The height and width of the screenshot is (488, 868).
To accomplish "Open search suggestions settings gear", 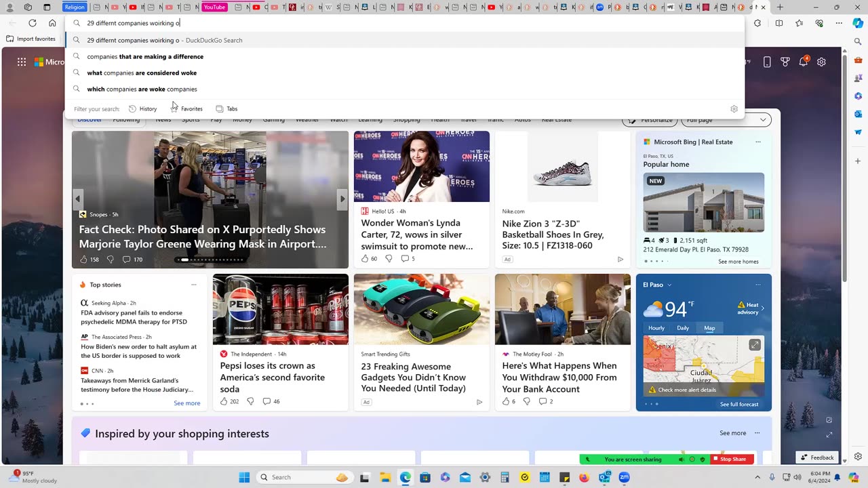I will coord(734,108).
